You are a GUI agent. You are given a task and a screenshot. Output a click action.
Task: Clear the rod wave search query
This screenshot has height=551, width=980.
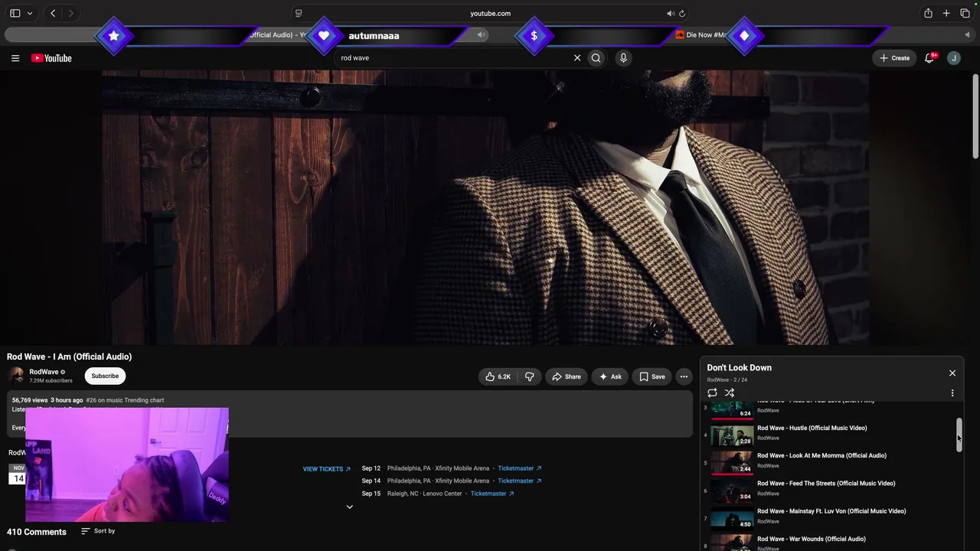click(x=577, y=58)
